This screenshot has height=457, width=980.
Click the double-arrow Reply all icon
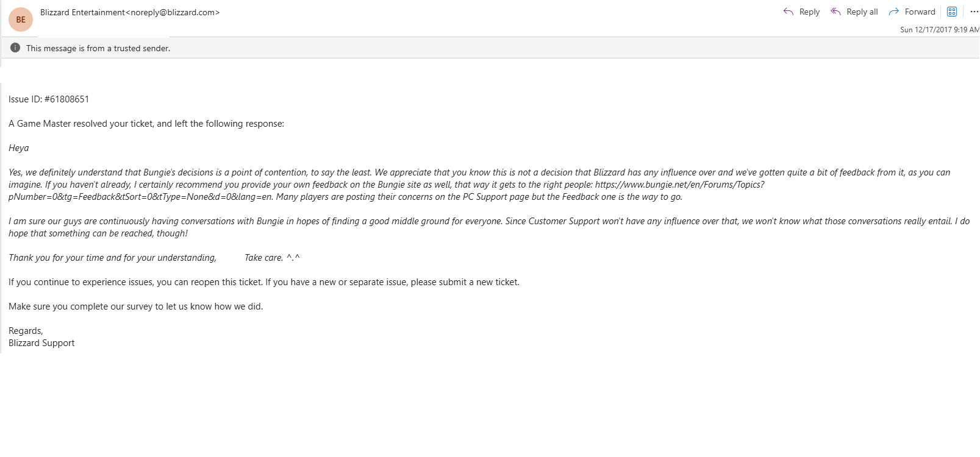pyautogui.click(x=836, y=12)
